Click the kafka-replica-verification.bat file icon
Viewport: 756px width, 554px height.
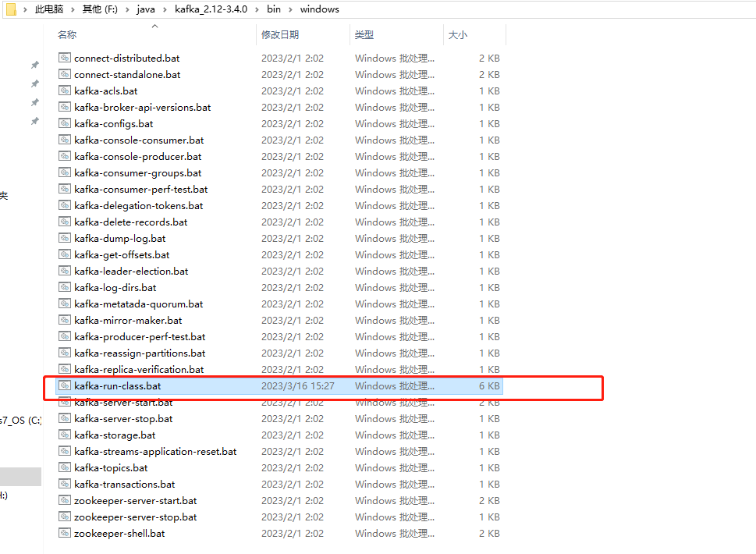[x=65, y=369]
